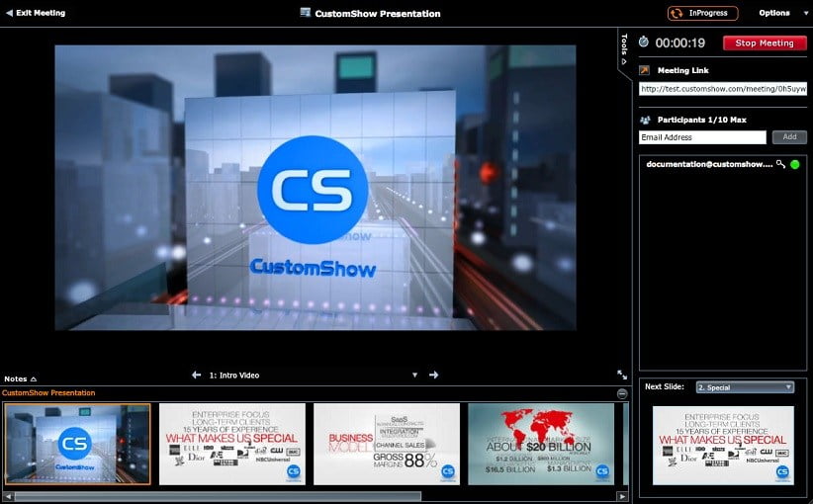Viewport: 813px width, 504px height.
Task: Click the slide tray scrollbar left arrow
Action: (x=8, y=496)
